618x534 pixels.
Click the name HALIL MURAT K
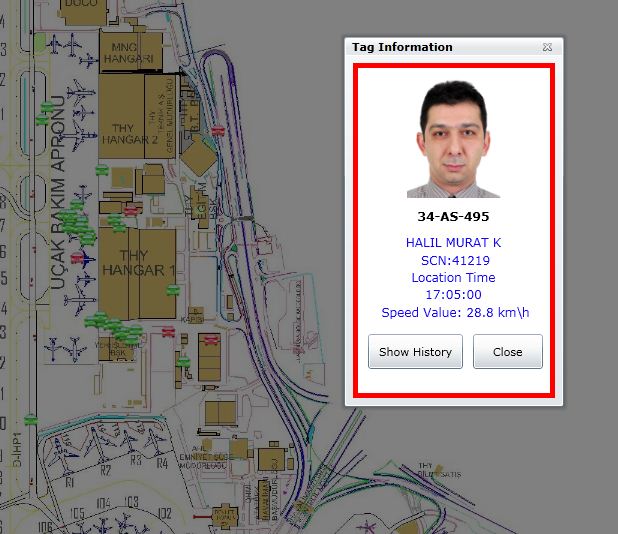point(453,242)
